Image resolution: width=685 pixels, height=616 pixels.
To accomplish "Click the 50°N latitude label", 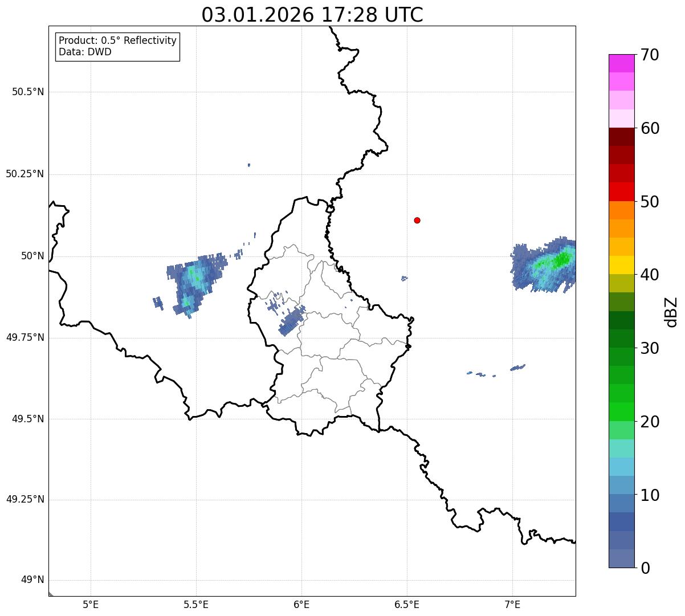I will (x=33, y=256).
